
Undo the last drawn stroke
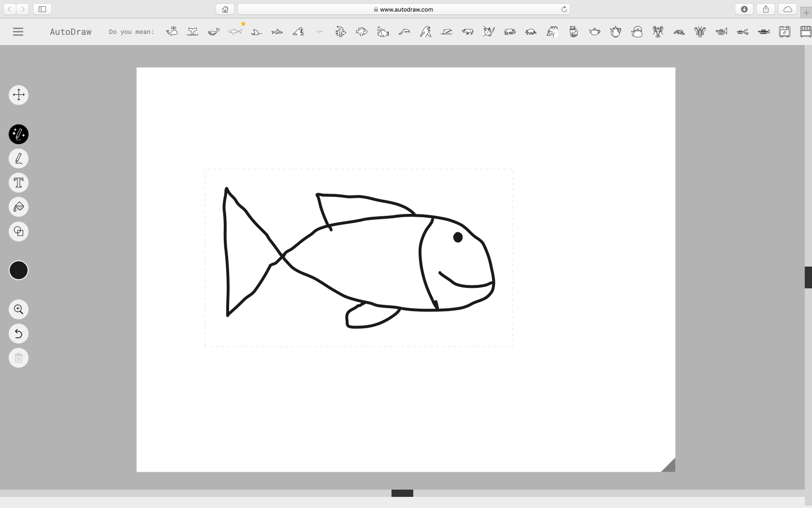click(x=18, y=333)
